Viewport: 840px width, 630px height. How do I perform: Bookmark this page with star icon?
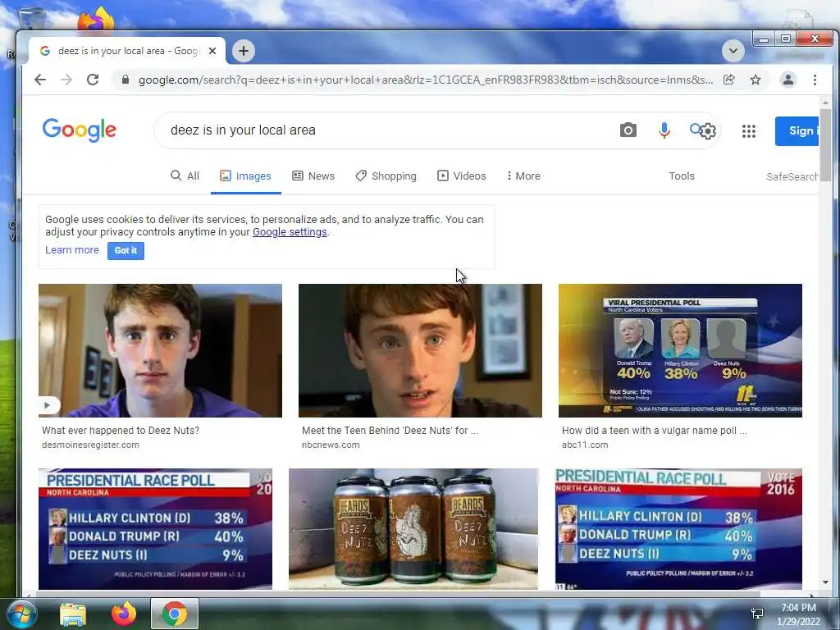[x=756, y=80]
